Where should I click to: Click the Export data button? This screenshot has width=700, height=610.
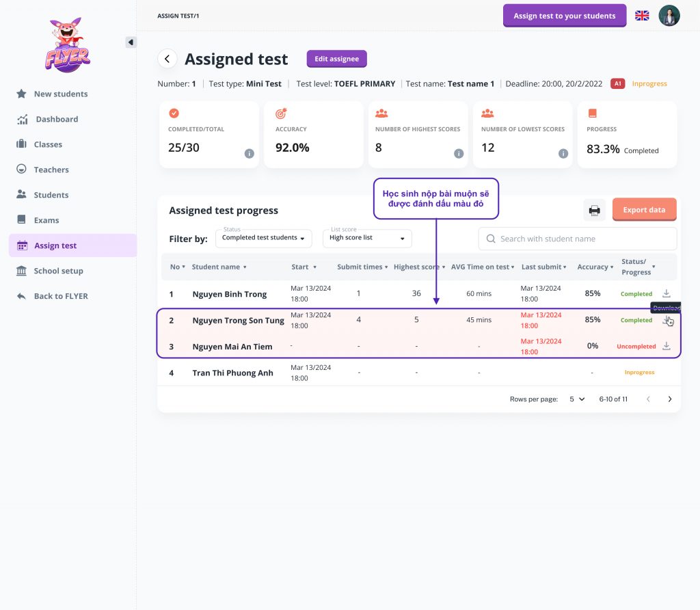pos(644,210)
